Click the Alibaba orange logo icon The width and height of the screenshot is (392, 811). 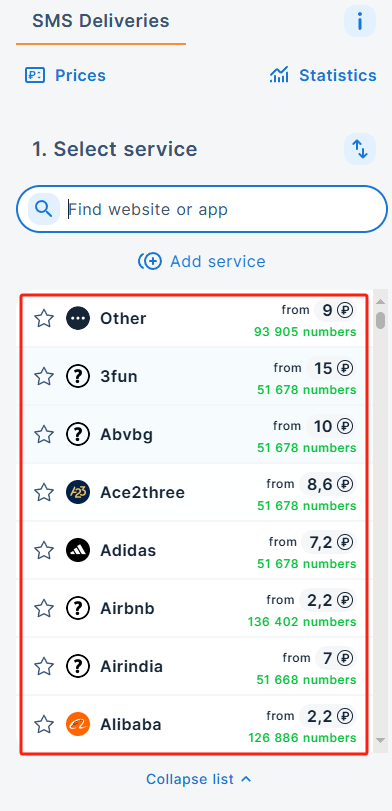[x=78, y=724]
